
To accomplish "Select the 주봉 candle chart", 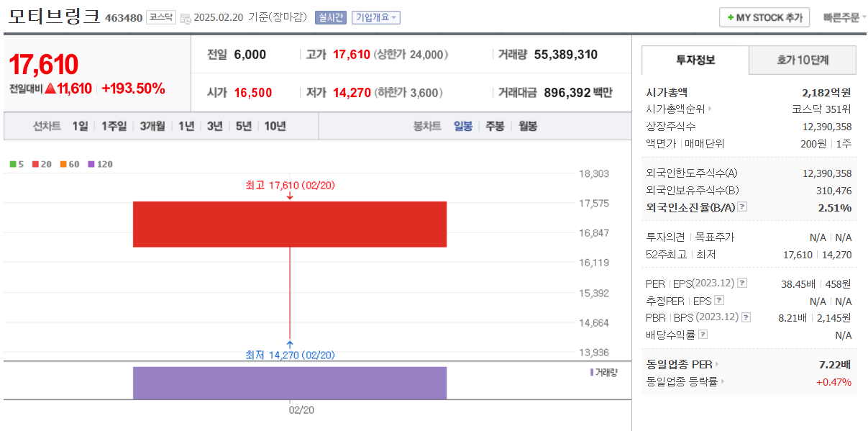I will click(495, 126).
